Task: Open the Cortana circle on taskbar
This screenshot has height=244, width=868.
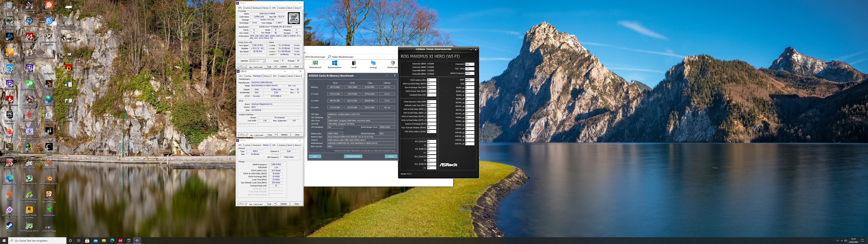Action: coord(70,241)
